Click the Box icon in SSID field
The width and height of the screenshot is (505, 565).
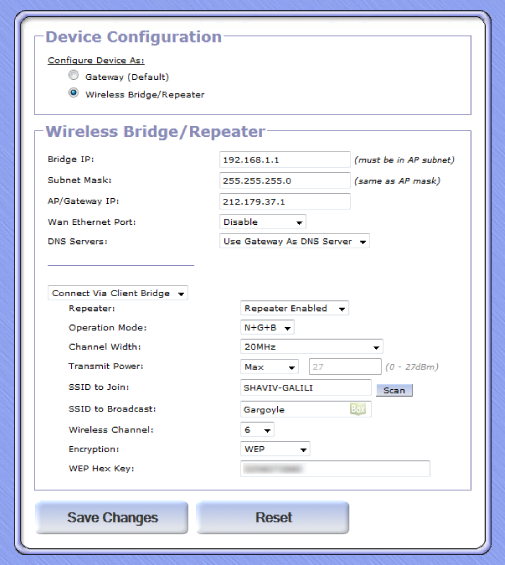pos(358,409)
